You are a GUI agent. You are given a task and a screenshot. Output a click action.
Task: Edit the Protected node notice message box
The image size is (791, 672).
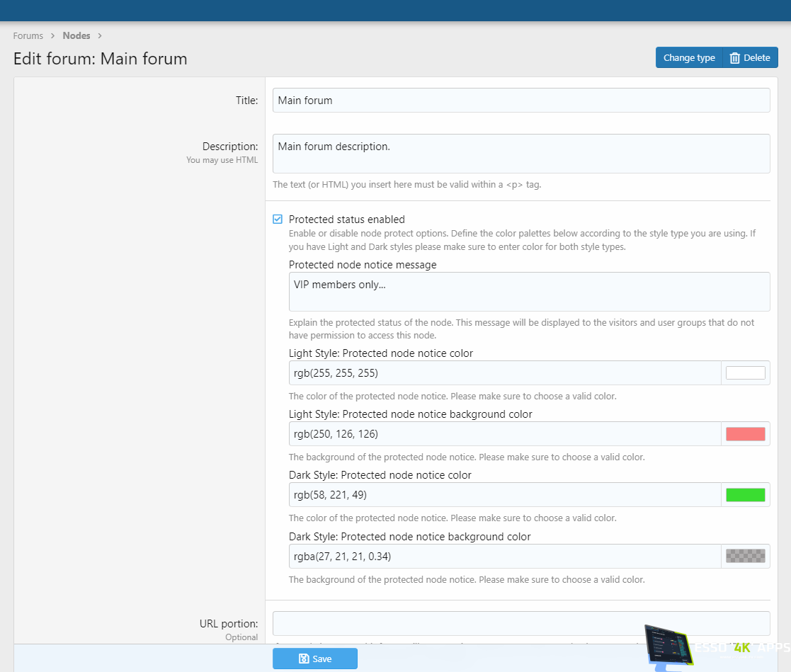pyautogui.click(x=528, y=292)
